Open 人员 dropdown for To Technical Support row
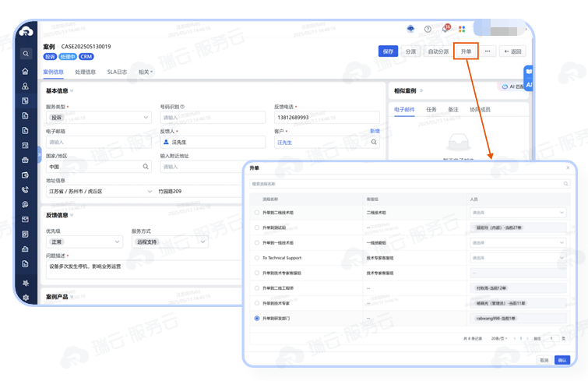 [518, 258]
